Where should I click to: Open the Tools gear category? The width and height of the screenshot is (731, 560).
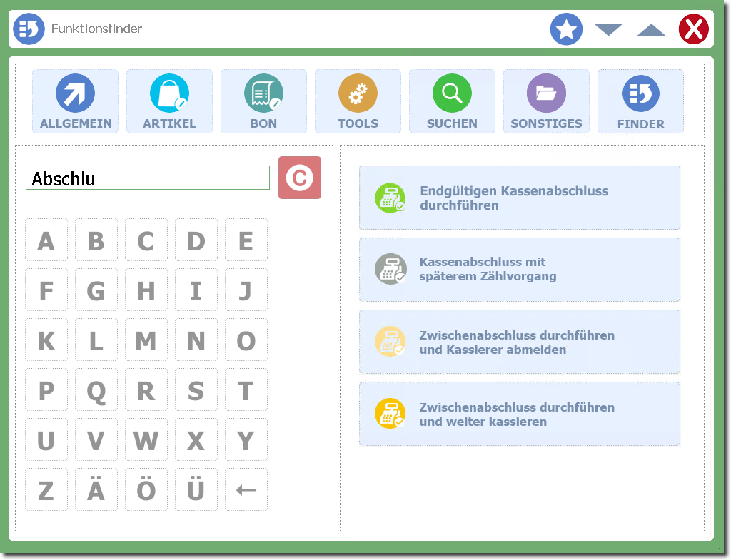tap(358, 101)
